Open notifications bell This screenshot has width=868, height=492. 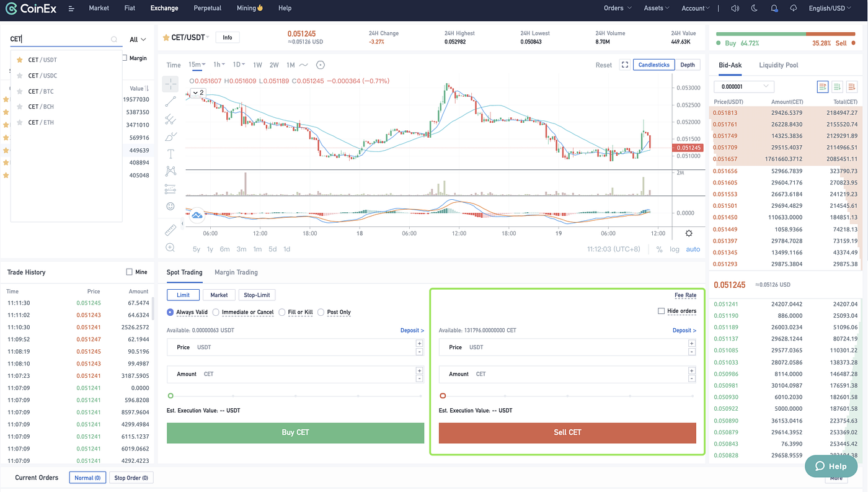pos(774,8)
